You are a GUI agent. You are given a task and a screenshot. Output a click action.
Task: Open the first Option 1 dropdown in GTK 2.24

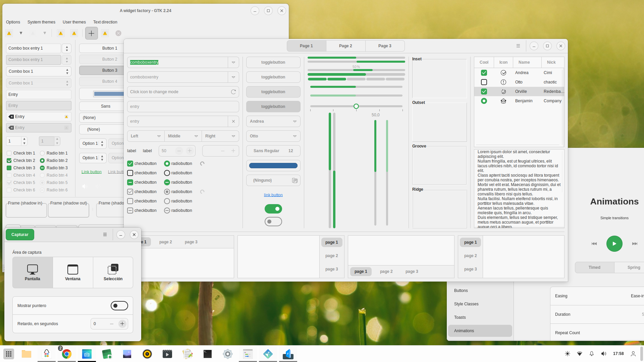coord(93,143)
